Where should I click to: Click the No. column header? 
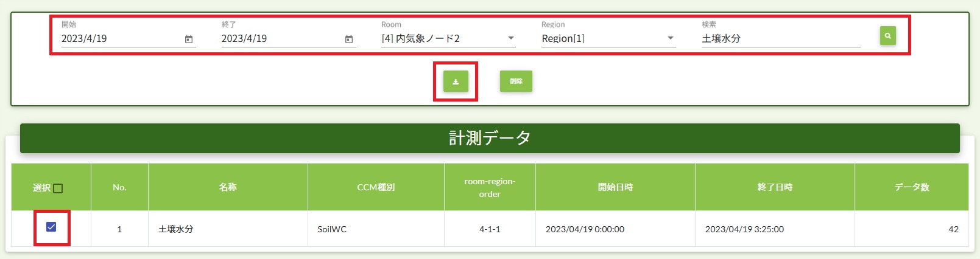point(119,187)
